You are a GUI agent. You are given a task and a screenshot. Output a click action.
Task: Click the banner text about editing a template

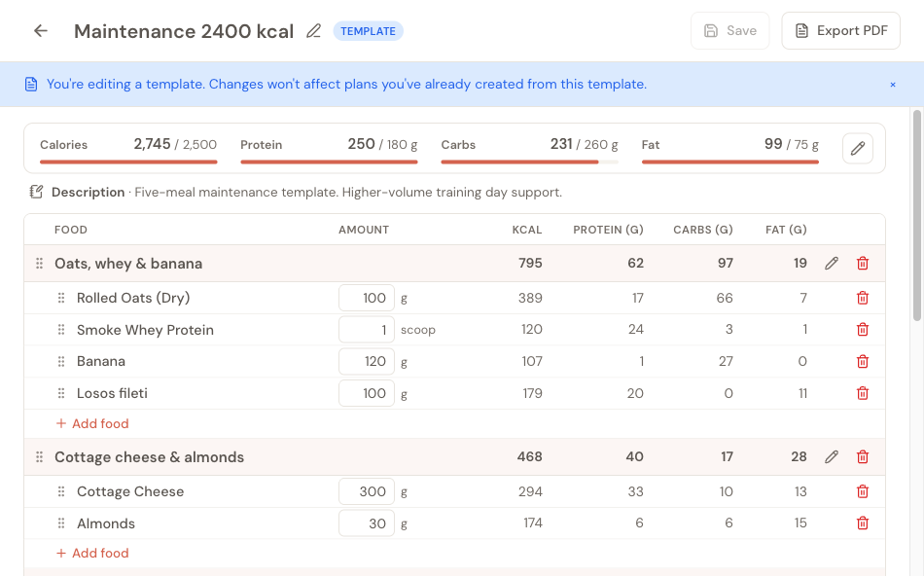point(346,85)
